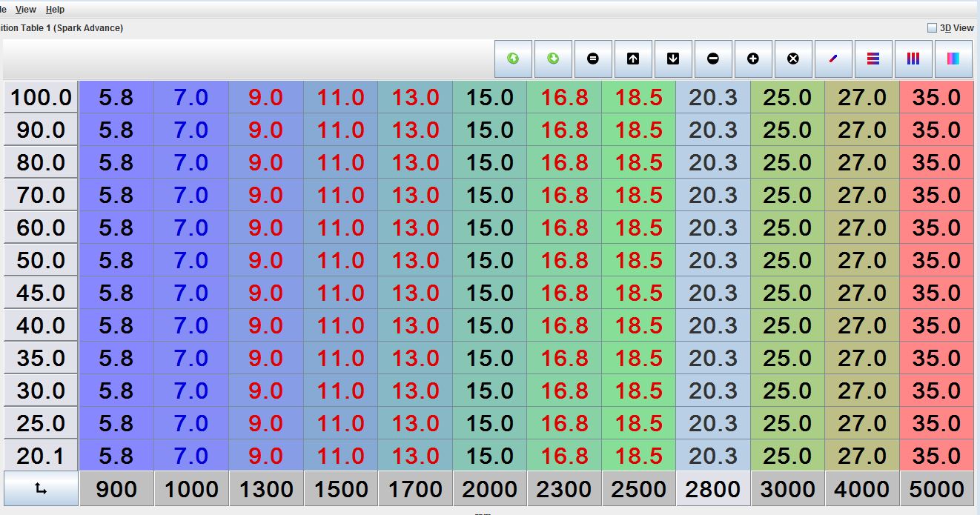Click the 5000 RPM column header
This screenshot has height=515, width=980.
pos(938,489)
